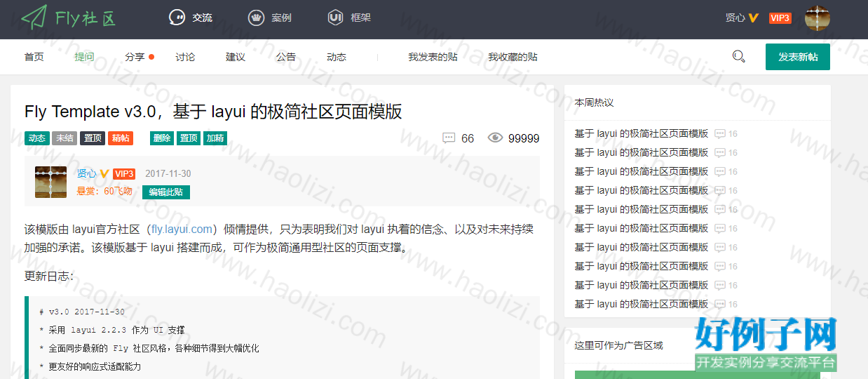Click the 动态 tag badge under title
The image size is (868, 379).
[x=36, y=138]
